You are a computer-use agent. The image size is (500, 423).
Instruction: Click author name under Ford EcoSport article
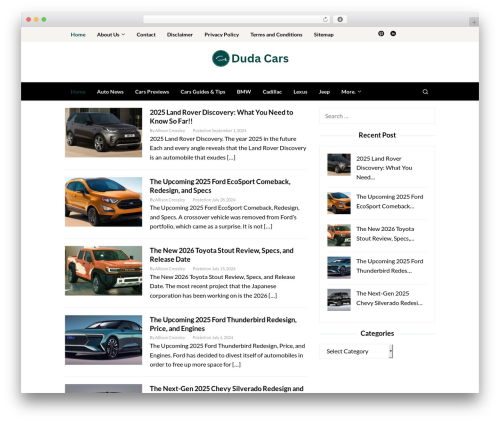point(170,200)
